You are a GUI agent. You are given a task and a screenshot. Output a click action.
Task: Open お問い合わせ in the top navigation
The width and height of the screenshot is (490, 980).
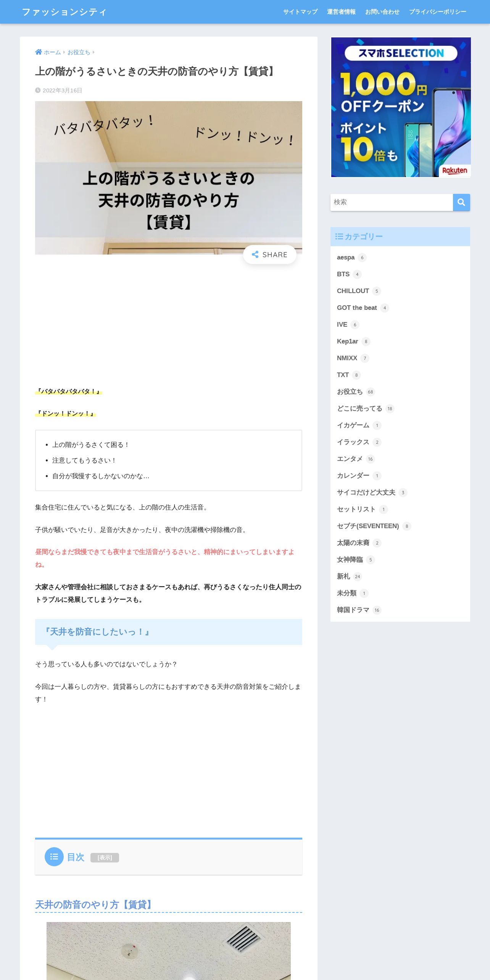coord(382,12)
